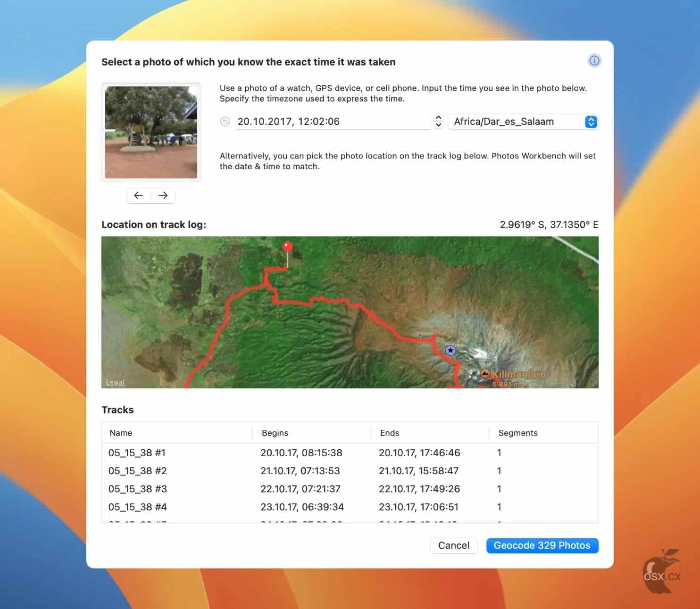Select track row 05_15_38 #2
The height and width of the screenshot is (609, 700).
[x=350, y=470]
